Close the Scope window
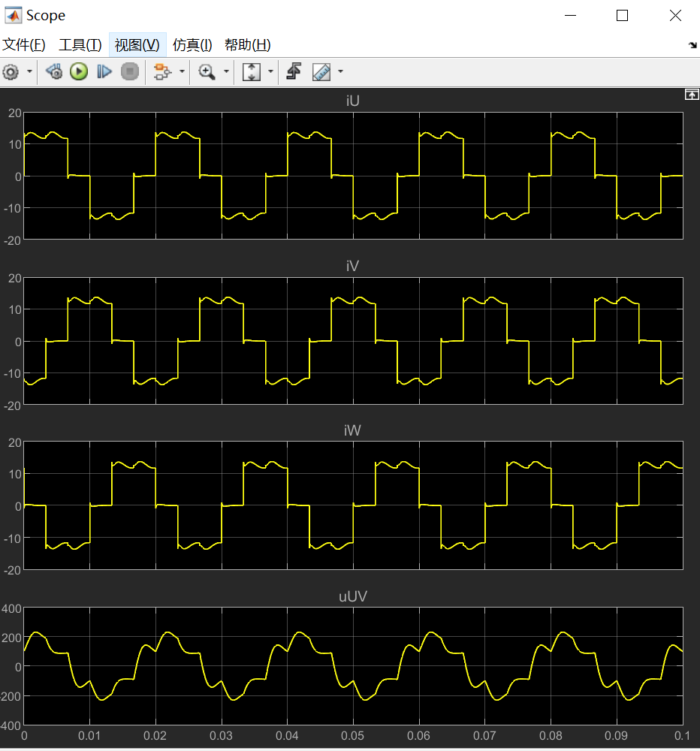700x751 pixels. [x=675, y=15]
